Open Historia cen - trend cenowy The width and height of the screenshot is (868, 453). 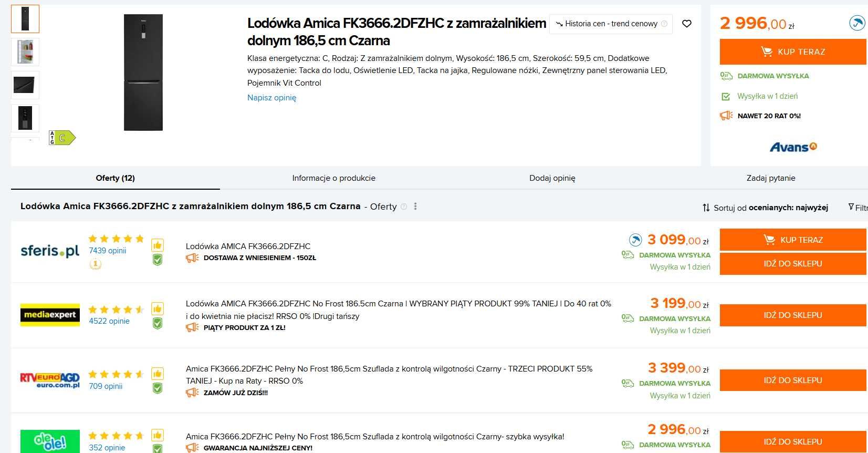coord(611,24)
